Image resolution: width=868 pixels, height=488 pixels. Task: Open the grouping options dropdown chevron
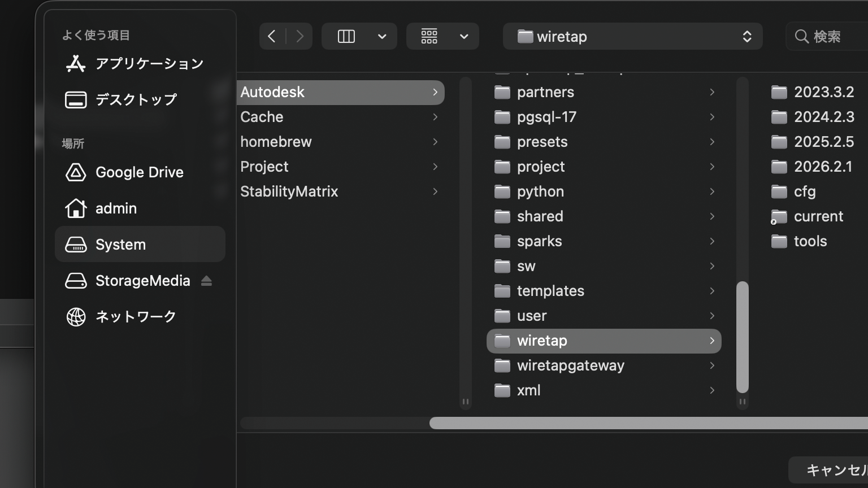[464, 37]
